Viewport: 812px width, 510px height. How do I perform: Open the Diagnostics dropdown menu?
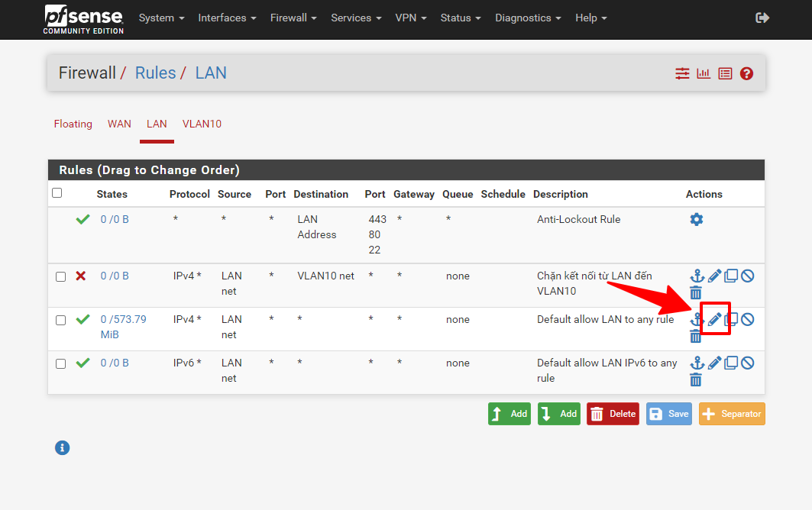(x=528, y=18)
